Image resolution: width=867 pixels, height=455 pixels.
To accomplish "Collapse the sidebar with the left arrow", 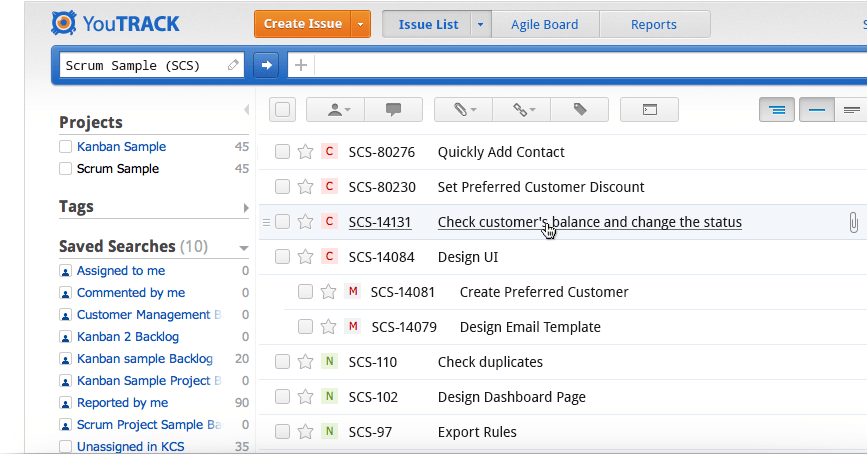I will tap(246, 109).
